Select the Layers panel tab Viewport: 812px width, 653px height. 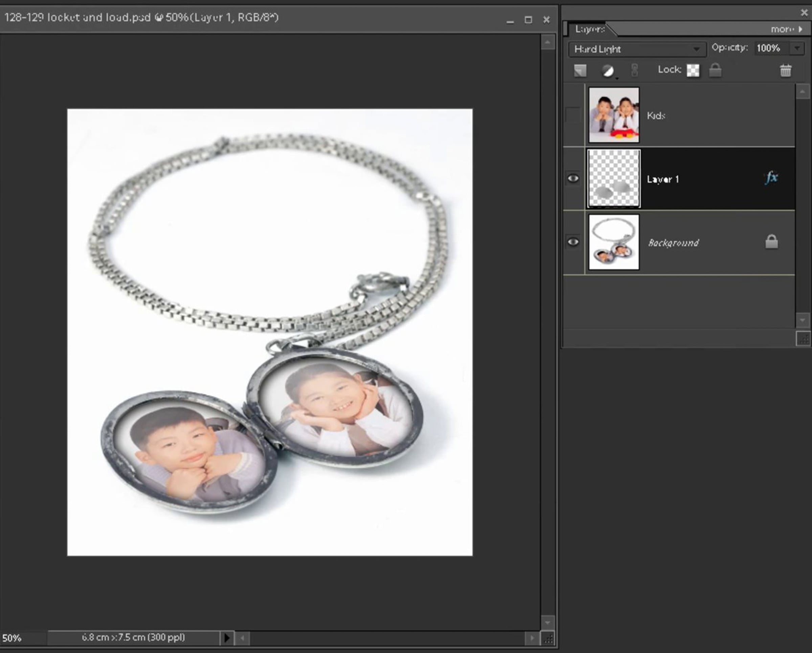click(590, 29)
